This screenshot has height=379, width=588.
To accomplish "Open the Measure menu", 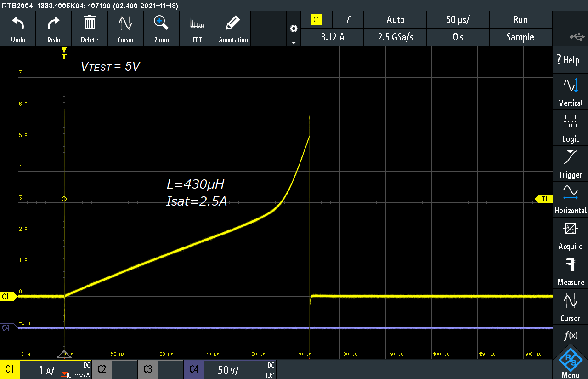I will coord(570,271).
